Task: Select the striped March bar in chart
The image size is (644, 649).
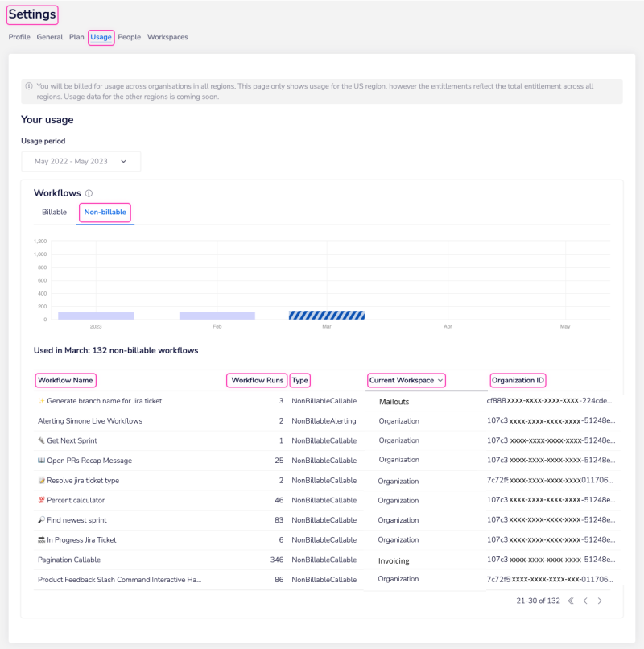Action: coord(326,315)
